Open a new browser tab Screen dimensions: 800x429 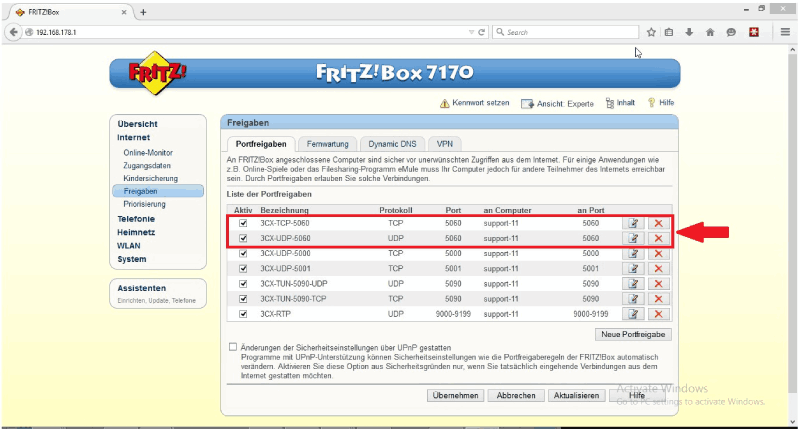click(x=143, y=12)
